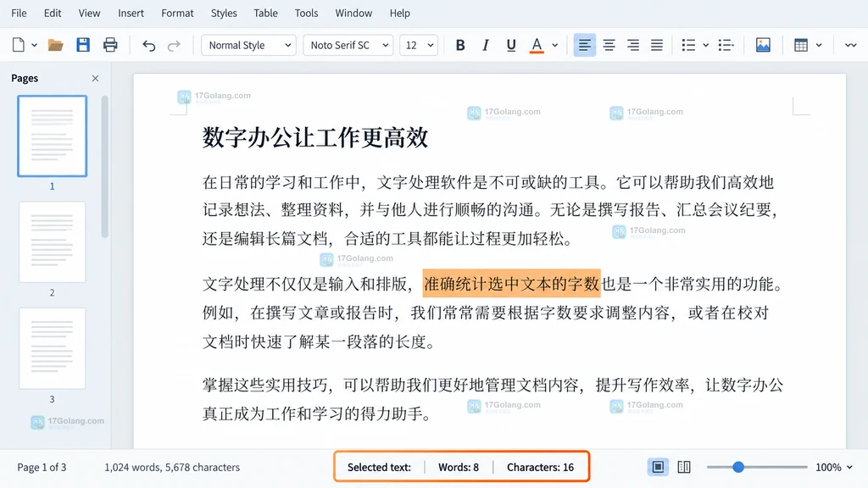
Task: Open the Tools menu
Action: click(x=306, y=13)
